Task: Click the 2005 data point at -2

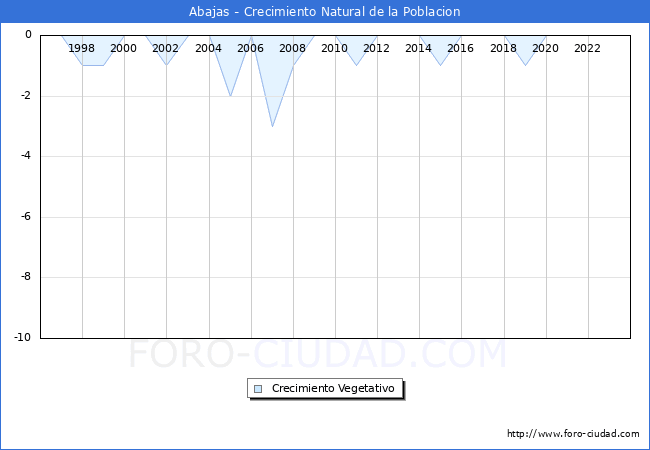Action: [230, 96]
